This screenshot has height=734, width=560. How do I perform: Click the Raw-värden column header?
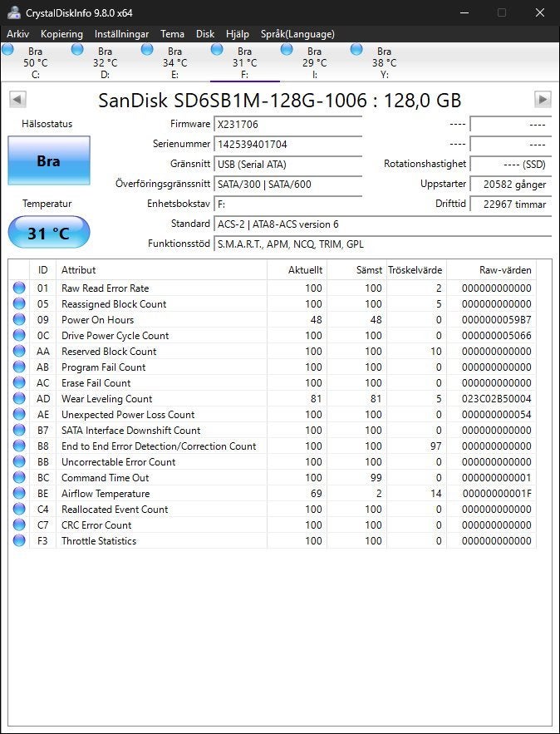tap(491, 270)
